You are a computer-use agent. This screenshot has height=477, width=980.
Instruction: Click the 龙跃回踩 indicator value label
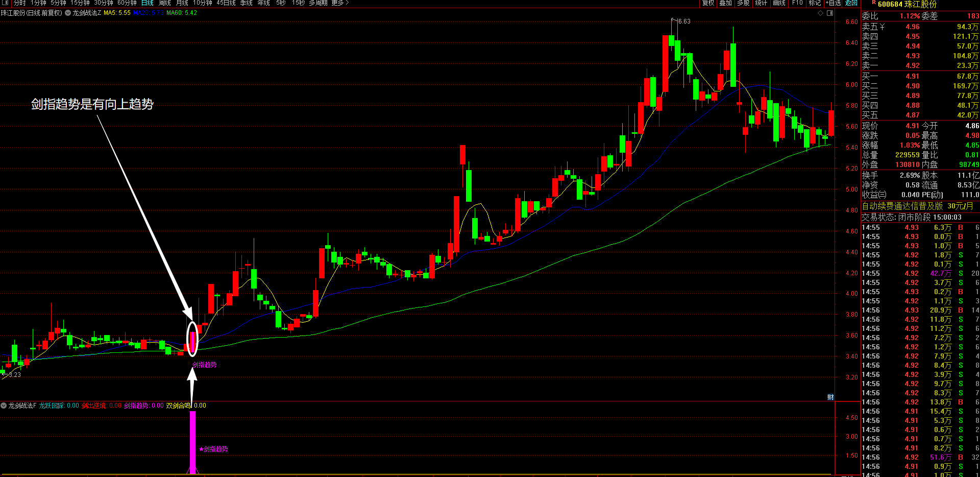pyautogui.click(x=59, y=406)
